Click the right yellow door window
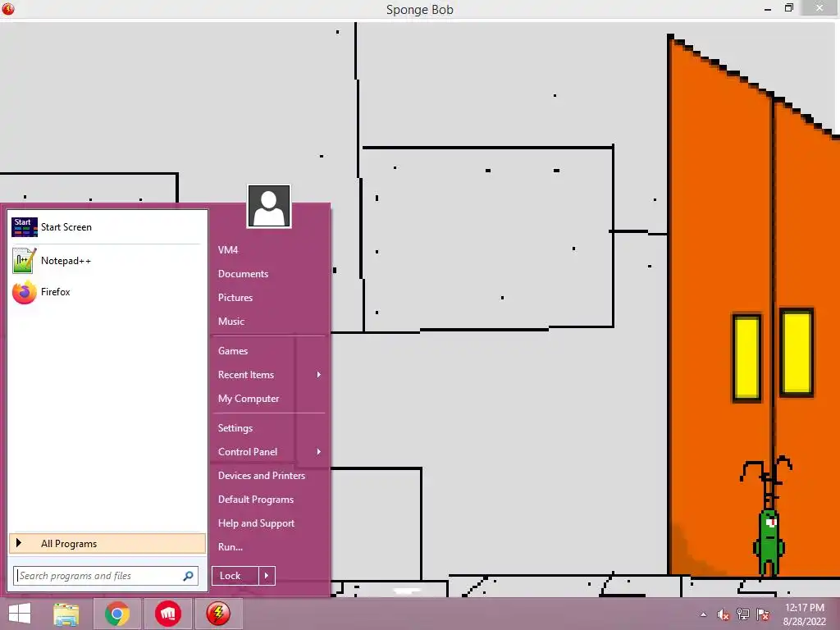This screenshot has height=630, width=840. [x=796, y=352]
